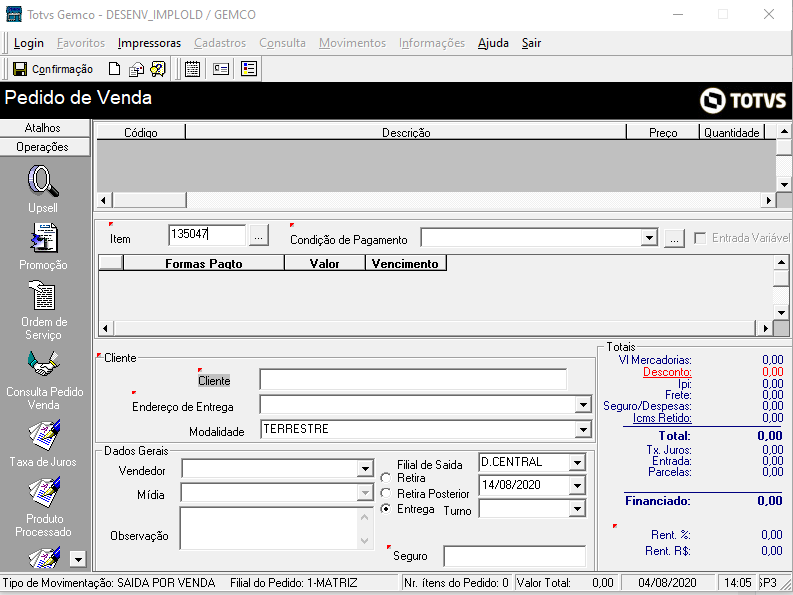Click the list form toolbar icon
Viewport: 793px width, 595px height.
click(x=248, y=69)
